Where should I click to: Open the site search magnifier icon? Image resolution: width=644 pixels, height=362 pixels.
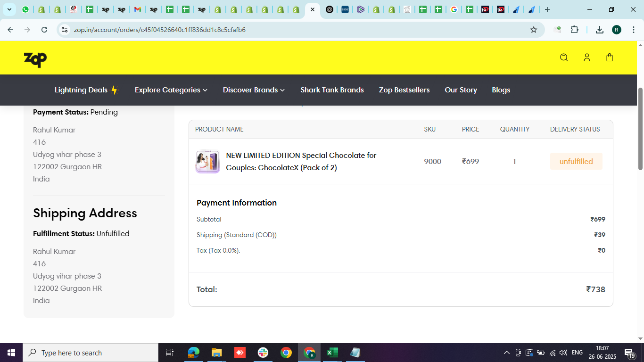pos(564,58)
